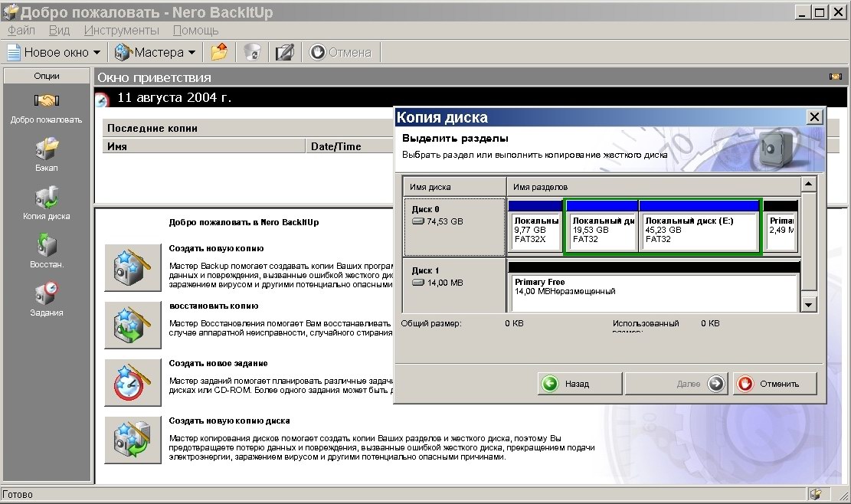This screenshot has width=851, height=504.
Task: Click the Далее next button
Action: [x=676, y=384]
